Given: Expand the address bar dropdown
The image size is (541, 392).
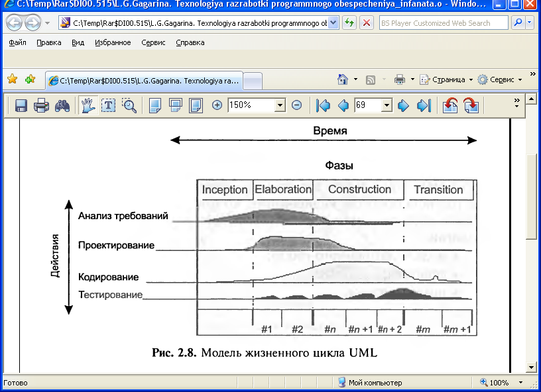Looking at the screenshot, I should coord(333,23).
